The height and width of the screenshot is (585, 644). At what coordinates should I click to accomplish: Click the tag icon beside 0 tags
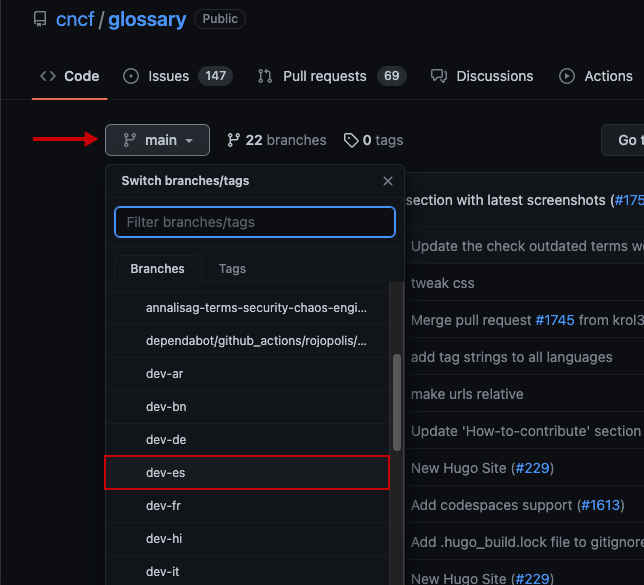(351, 140)
